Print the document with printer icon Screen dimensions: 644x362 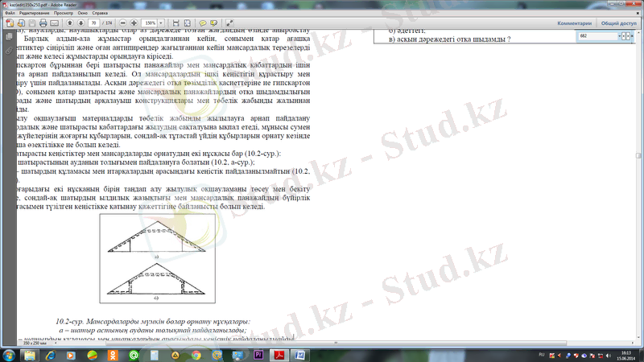[43, 23]
